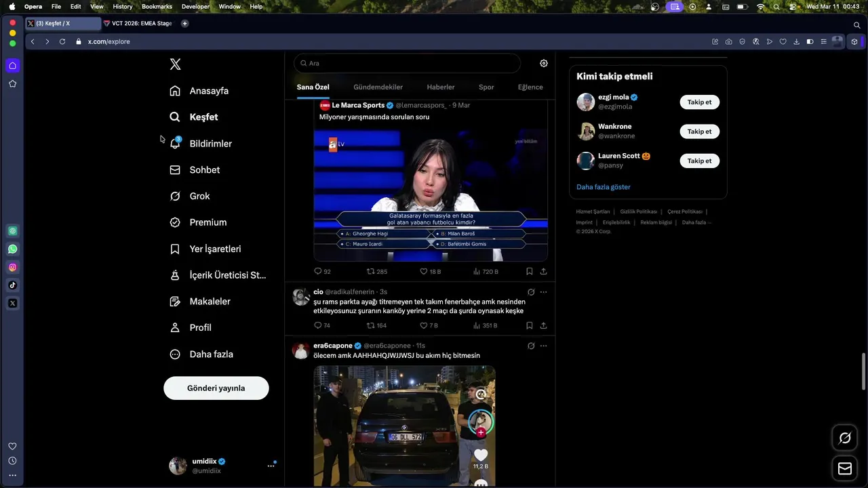Open Milyoner quiz video thumbnail
The height and width of the screenshot is (488, 868).
pos(431,195)
